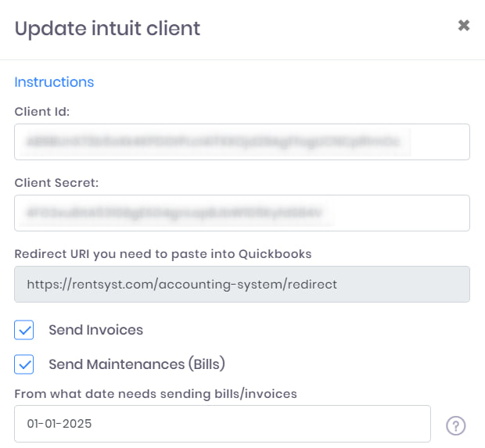
Task: Click the "Send Invoices" label text
Action: [95, 330]
